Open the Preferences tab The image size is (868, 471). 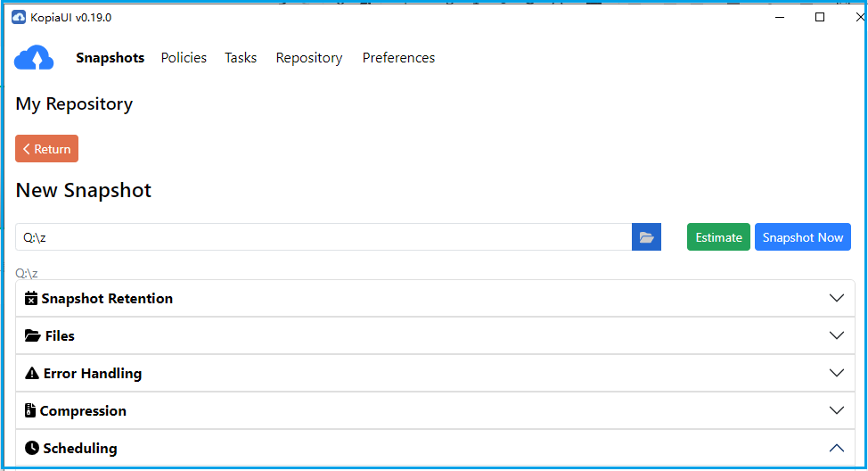[398, 58]
